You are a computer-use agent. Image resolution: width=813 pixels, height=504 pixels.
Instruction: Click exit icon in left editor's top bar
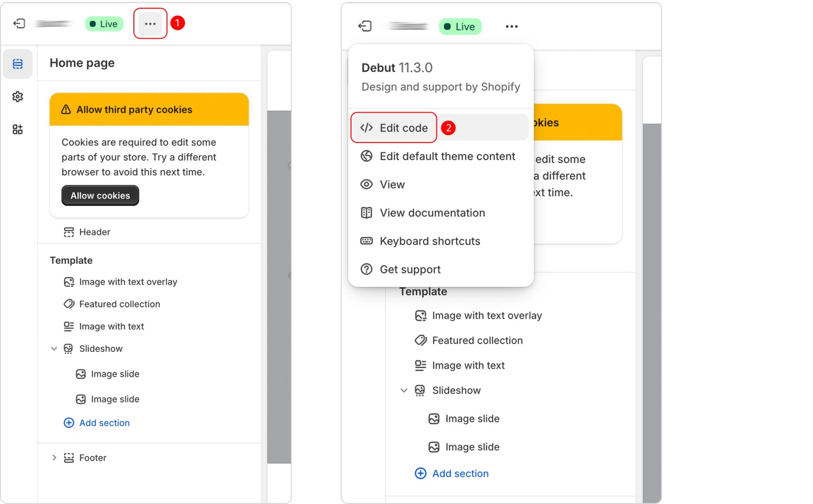pyautogui.click(x=19, y=23)
